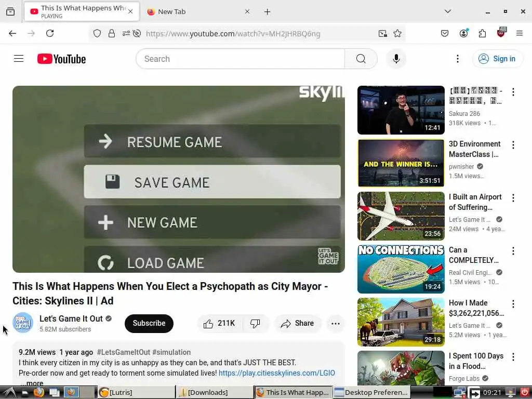Close the YouTube video tab
The height and width of the screenshot is (399, 532).
[x=130, y=11]
